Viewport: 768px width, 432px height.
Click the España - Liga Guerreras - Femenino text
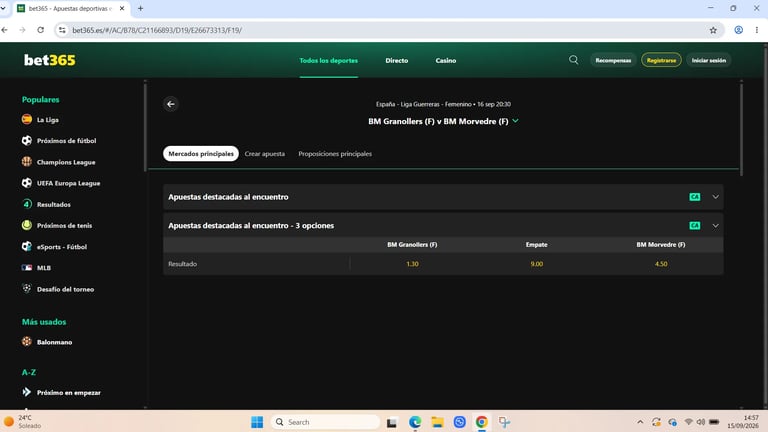424,104
